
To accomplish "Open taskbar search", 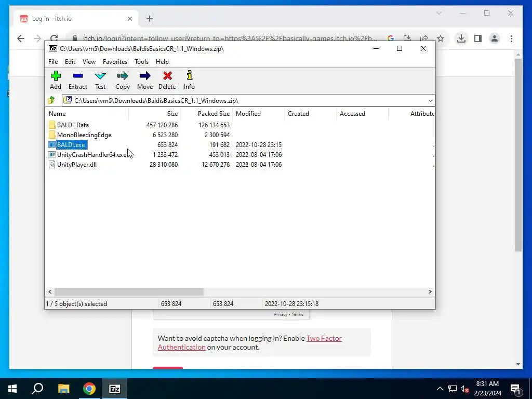I will 37,389.
